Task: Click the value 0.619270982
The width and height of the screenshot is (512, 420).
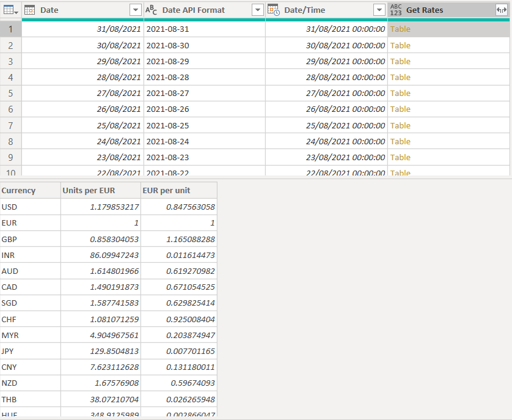Action: (179, 271)
